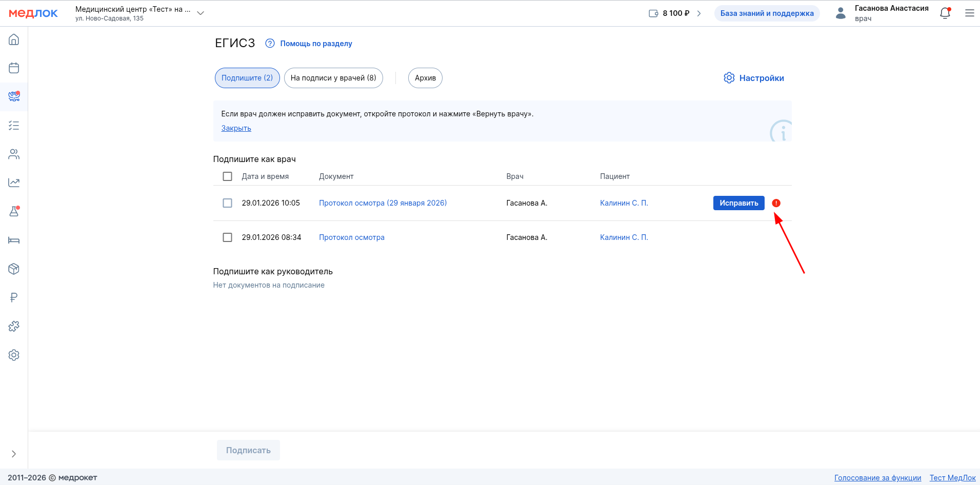
Task: Switch to На подписи у врачей tab
Action: coord(333,78)
